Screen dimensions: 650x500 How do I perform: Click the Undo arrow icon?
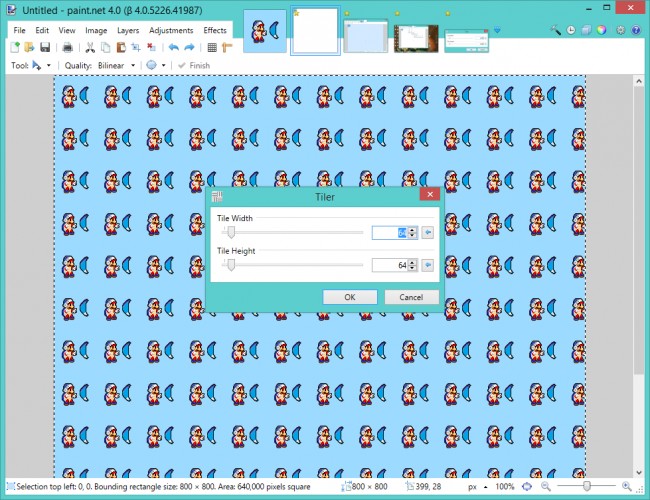(x=173, y=47)
